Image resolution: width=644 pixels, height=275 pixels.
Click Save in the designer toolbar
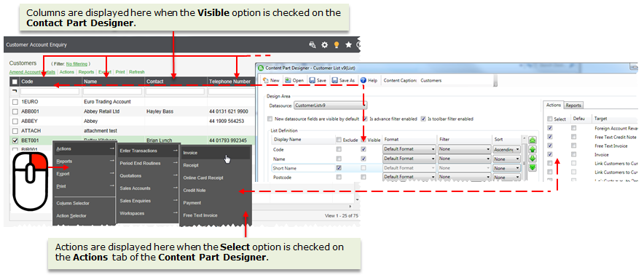pyautogui.click(x=318, y=81)
